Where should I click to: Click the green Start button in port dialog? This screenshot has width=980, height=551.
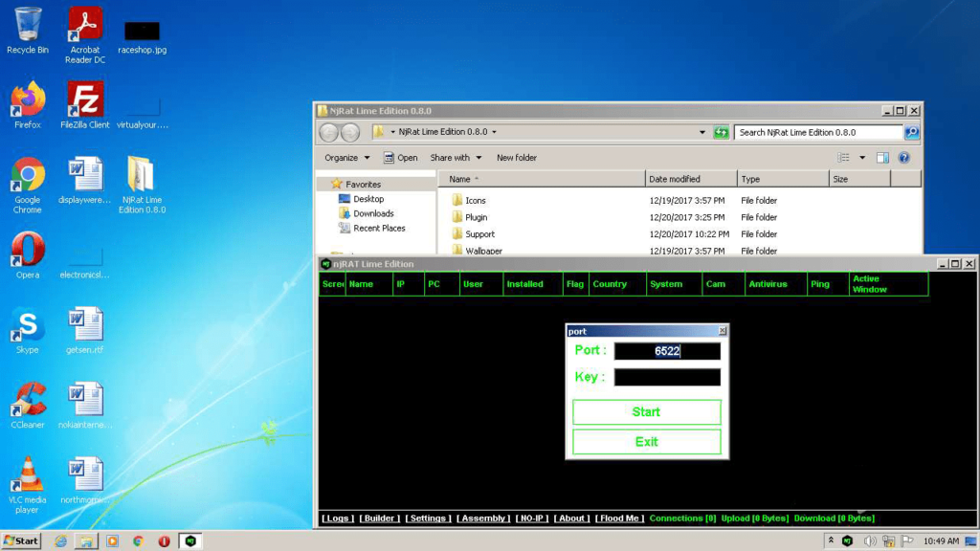pyautogui.click(x=646, y=412)
